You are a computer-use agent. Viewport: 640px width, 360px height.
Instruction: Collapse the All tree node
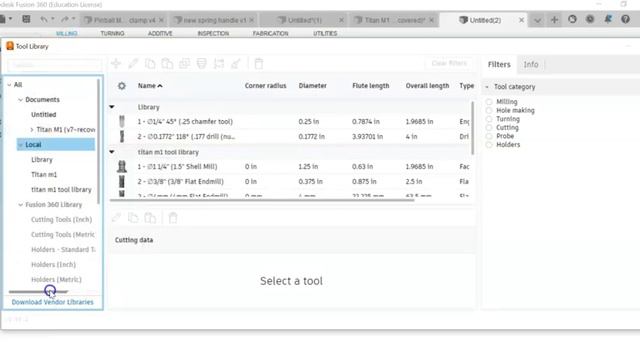(x=9, y=84)
